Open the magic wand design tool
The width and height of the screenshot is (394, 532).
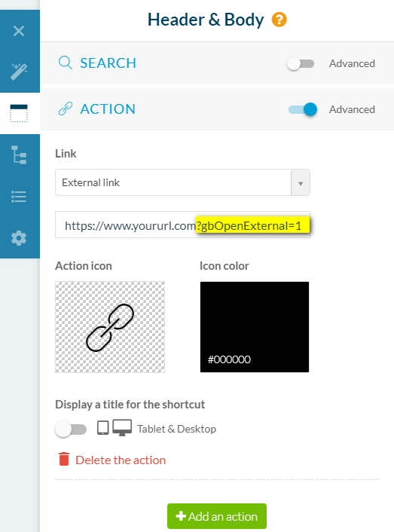pyautogui.click(x=19, y=72)
